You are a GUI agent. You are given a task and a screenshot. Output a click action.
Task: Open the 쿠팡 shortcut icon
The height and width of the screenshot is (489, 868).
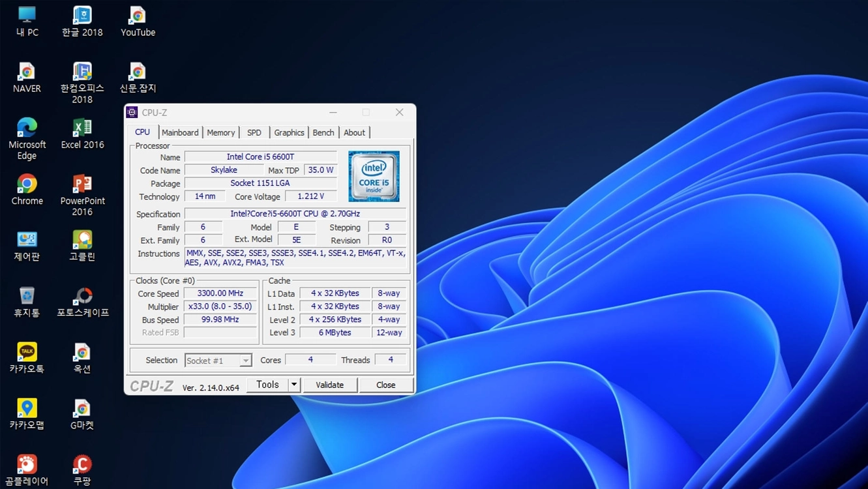pyautogui.click(x=82, y=470)
